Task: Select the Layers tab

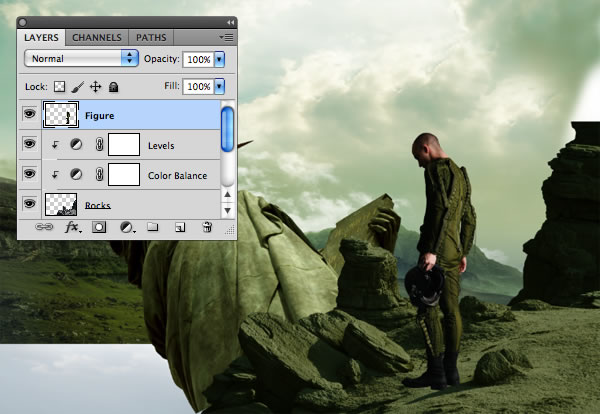Action: [41, 37]
